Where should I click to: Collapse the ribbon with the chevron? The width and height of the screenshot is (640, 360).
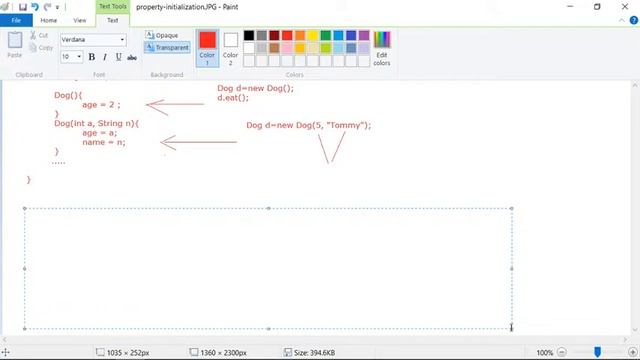click(622, 20)
